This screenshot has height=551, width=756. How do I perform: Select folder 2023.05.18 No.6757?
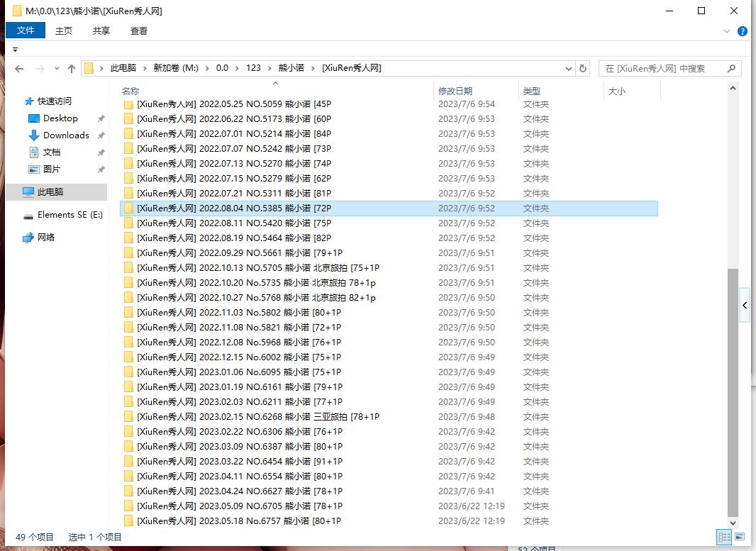[x=389, y=521]
